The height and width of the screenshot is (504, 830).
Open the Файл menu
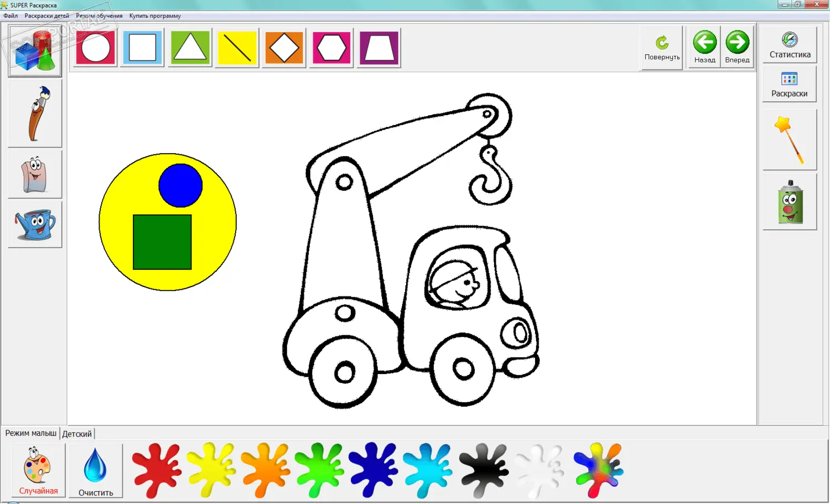[11, 16]
